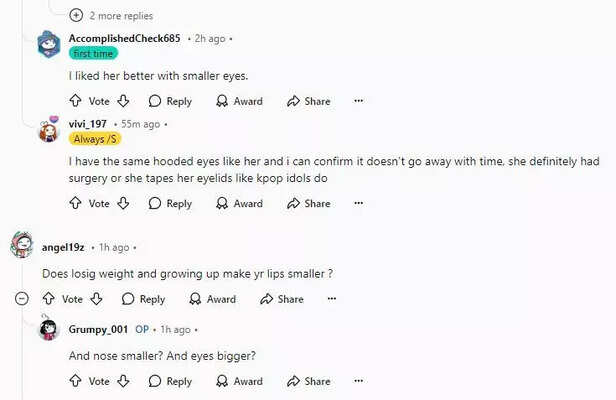616x400 pixels.
Task: Give Award to vivi_197's comment
Action: tap(239, 203)
